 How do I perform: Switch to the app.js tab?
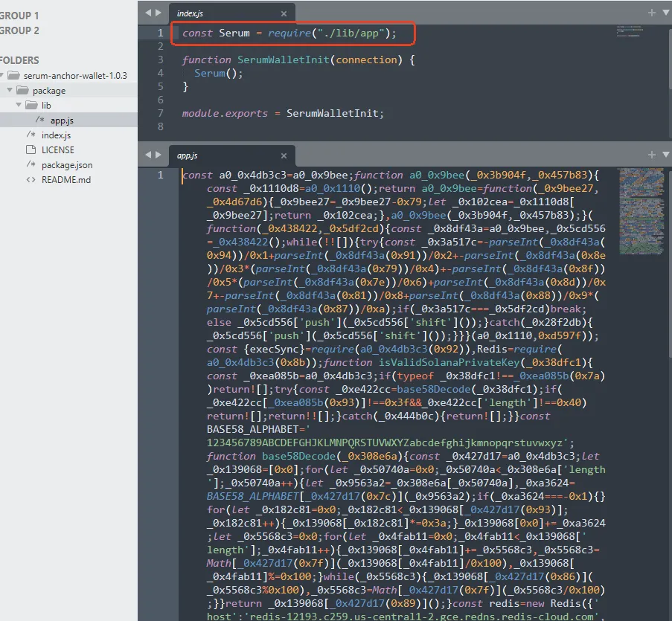click(x=232, y=156)
